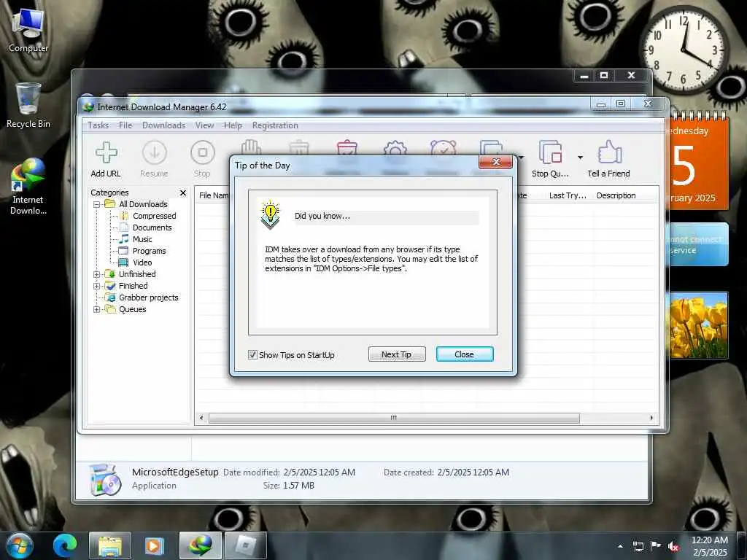Viewport: 747px width, 560px height.
Task: Click Microsoft Edge taskbar icon
Action: point(65,545)
